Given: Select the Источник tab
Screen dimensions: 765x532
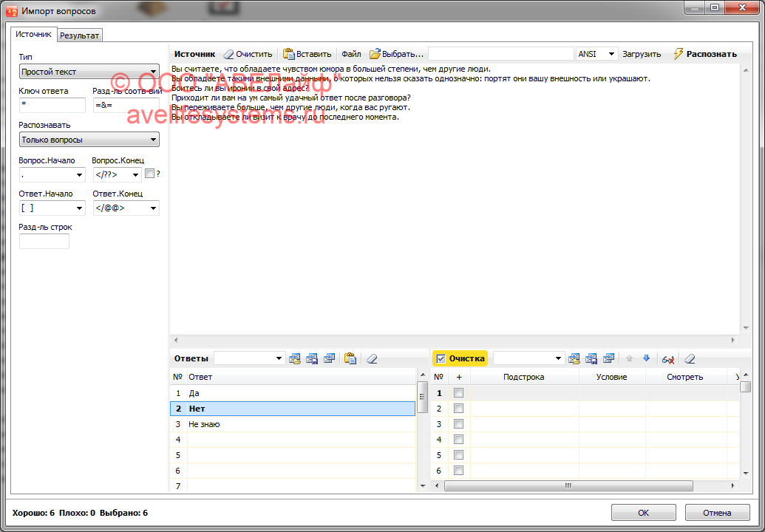Looking at the screenshot, I should click(x=34, y=34).
